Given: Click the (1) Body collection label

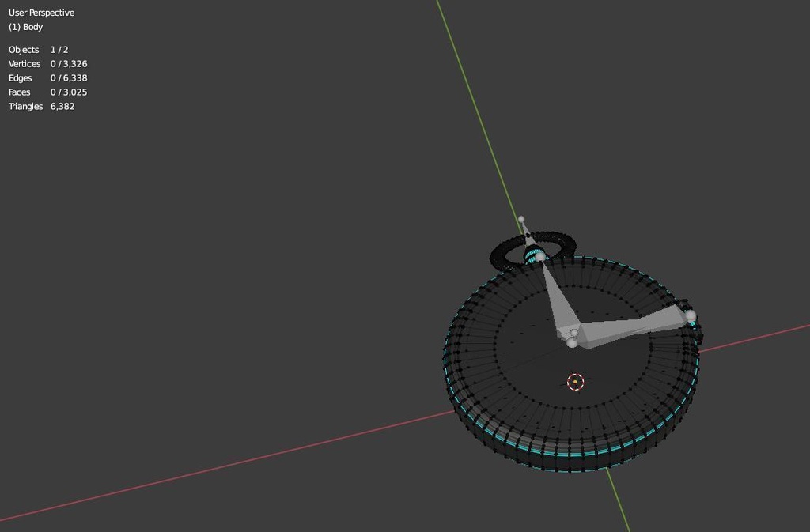Looking at the screenshot, I should [x=24, y=27].
